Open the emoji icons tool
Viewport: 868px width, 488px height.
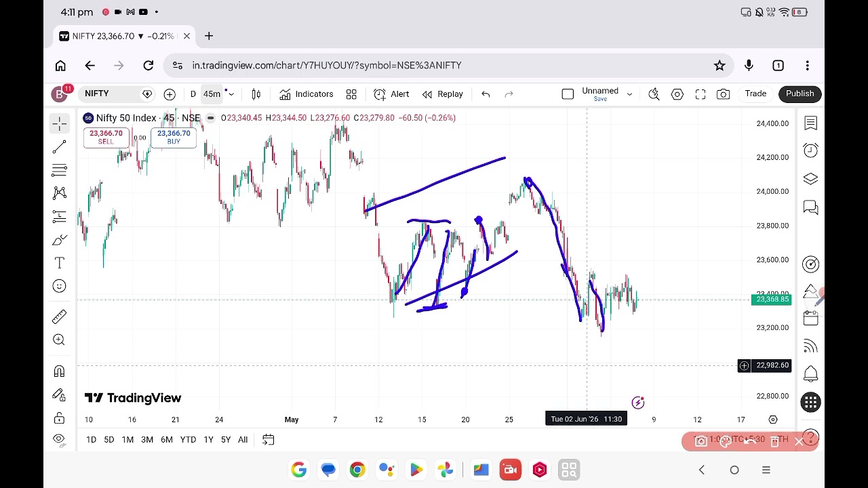pos(60,286)
